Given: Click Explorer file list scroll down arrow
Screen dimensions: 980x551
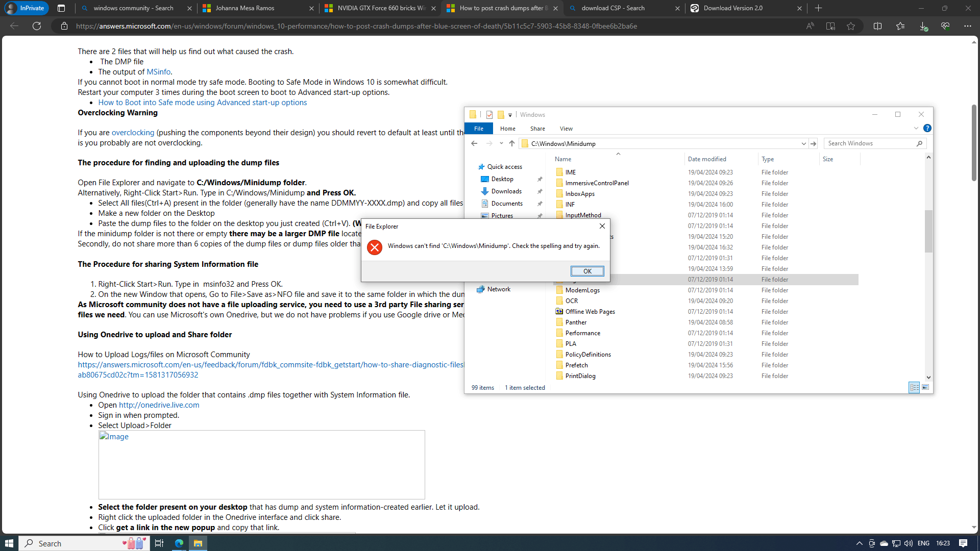Looking at the screenshot, I should (x=928, y=377).
